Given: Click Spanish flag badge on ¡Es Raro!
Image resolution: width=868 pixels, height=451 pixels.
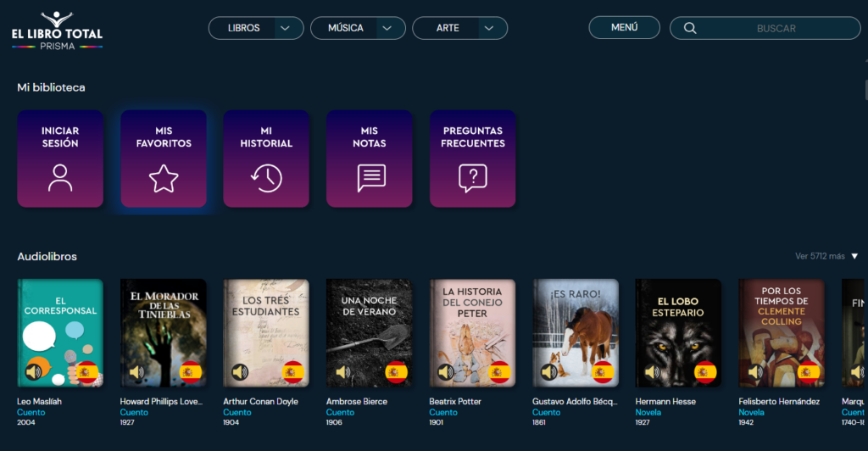Looking at the screenshot, I should (x=603, y=372).
